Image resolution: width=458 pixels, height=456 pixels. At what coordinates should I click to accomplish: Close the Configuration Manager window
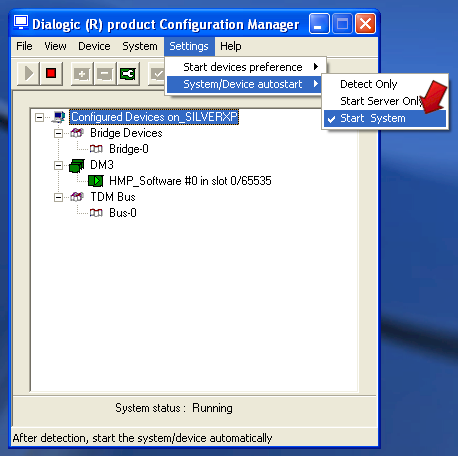coord(366,24)
